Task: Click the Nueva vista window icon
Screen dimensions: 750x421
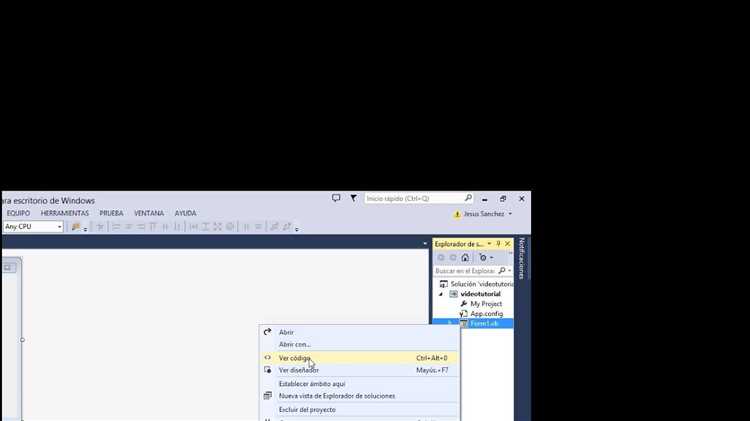Action: [x=267, y=396]
